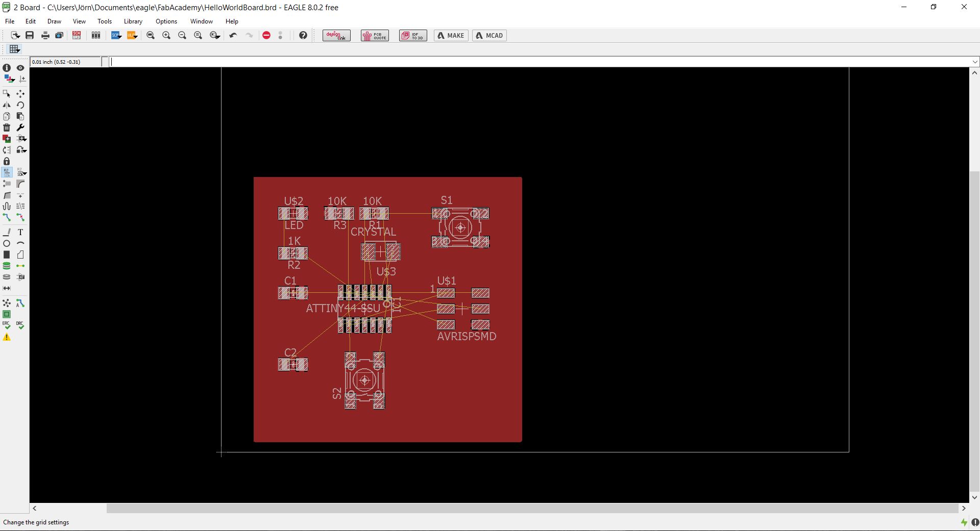This screenshot has width=980, height=531.
Task: Select the Dimension tool
Action: [x=7, y=288]
